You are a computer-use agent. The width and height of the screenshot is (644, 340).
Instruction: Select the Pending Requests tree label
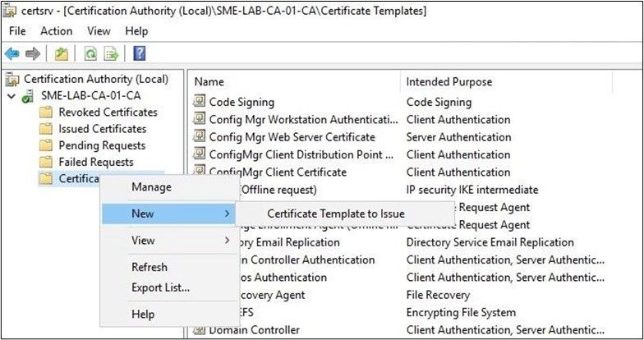[x=102, y=146]
